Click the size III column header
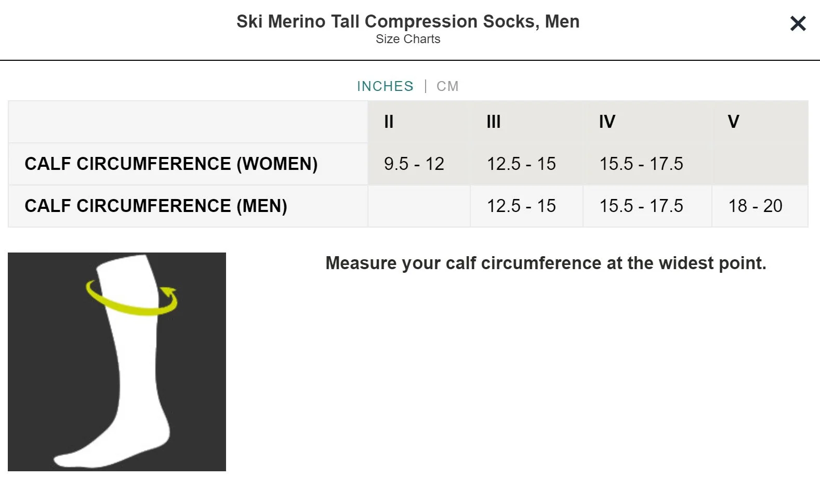 click(526, 122)
